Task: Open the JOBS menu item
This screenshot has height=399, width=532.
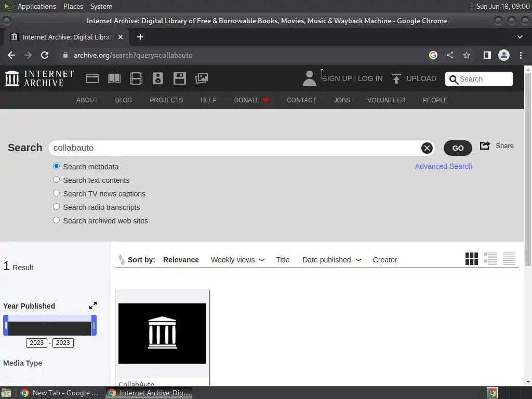Action: pos(342,100)
